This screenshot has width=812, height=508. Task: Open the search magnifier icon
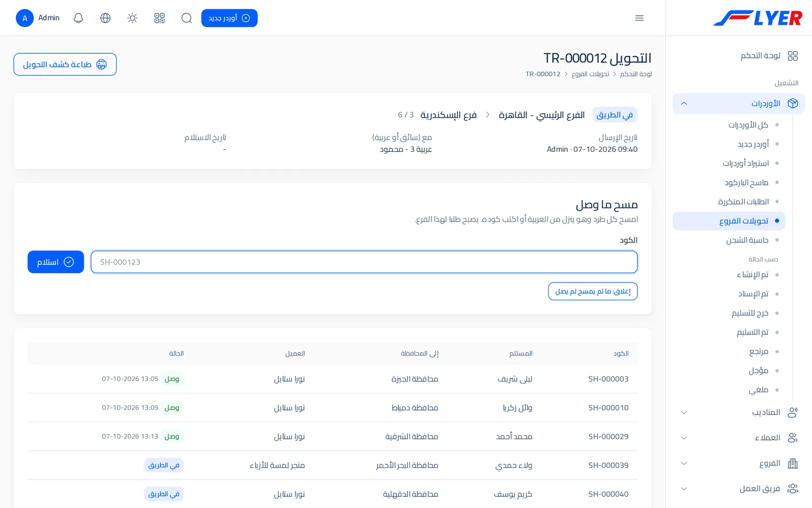pyautogui.click(x=187, y=18)
